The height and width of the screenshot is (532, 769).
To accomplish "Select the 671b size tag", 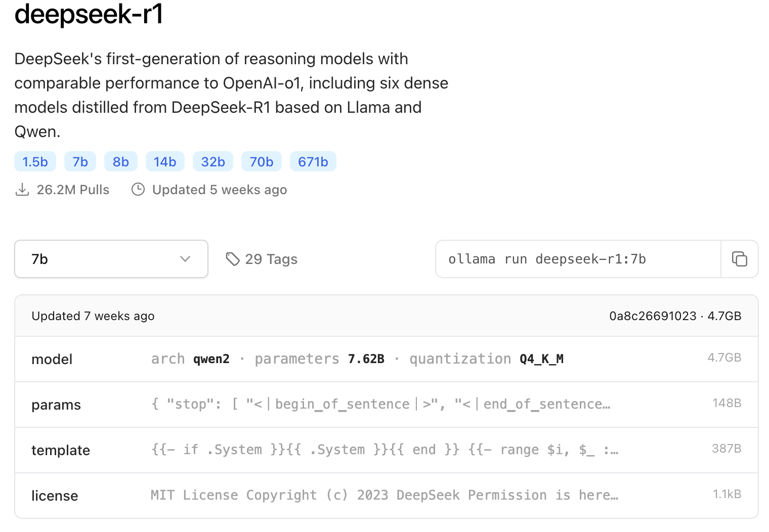I will 313,162.
